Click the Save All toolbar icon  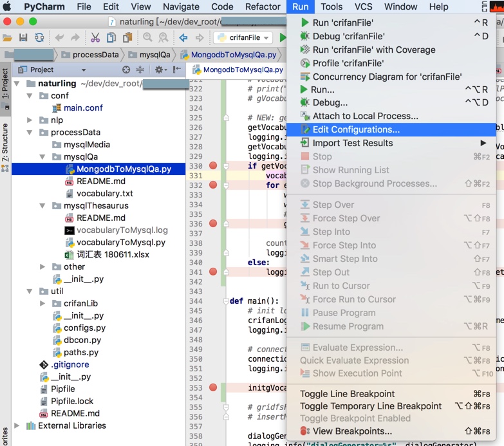pyautogui.click(x=23, y=38)
